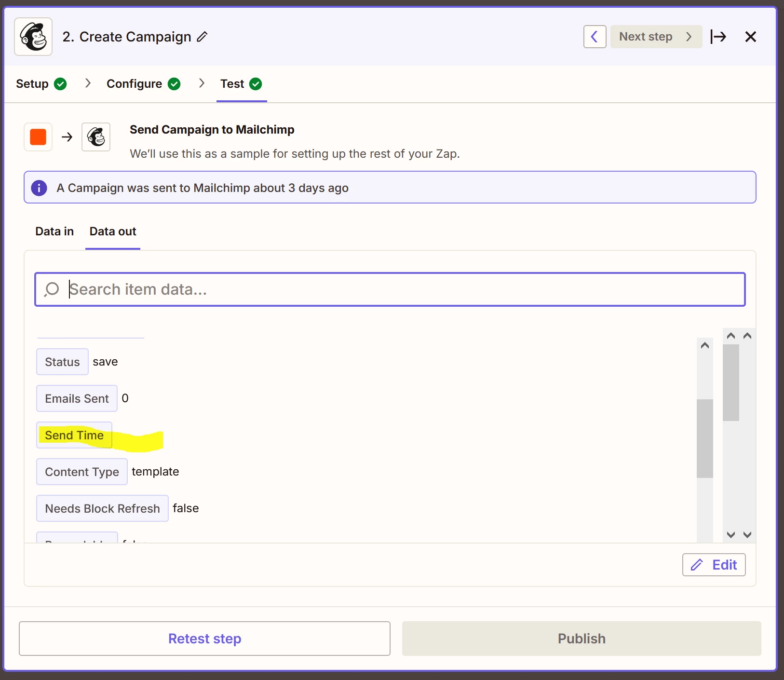
Task: Click inner scrollbar up arrow
Action: (704, 345)
